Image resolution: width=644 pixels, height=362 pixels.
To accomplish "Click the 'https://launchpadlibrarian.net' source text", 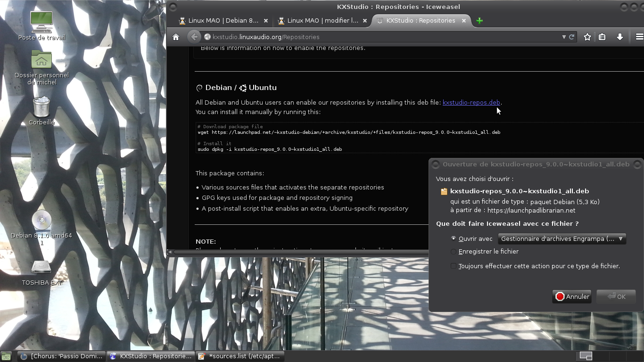I will click(531, 211).
